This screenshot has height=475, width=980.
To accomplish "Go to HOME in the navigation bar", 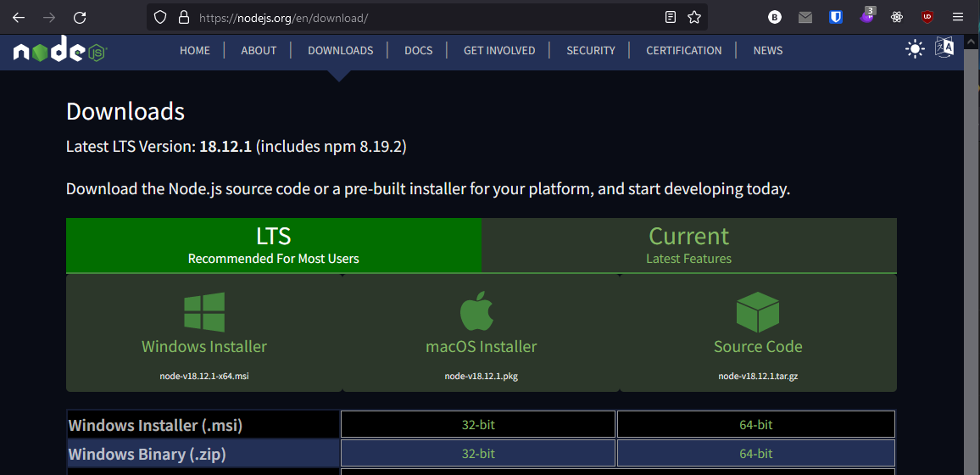I will pyautogui.click(x=195, y=51).
